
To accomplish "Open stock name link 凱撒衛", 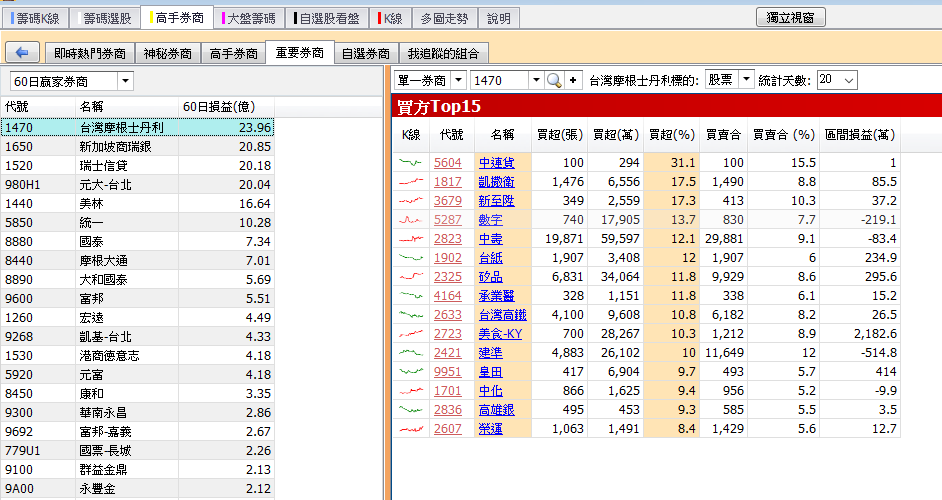I will (496, 181).
